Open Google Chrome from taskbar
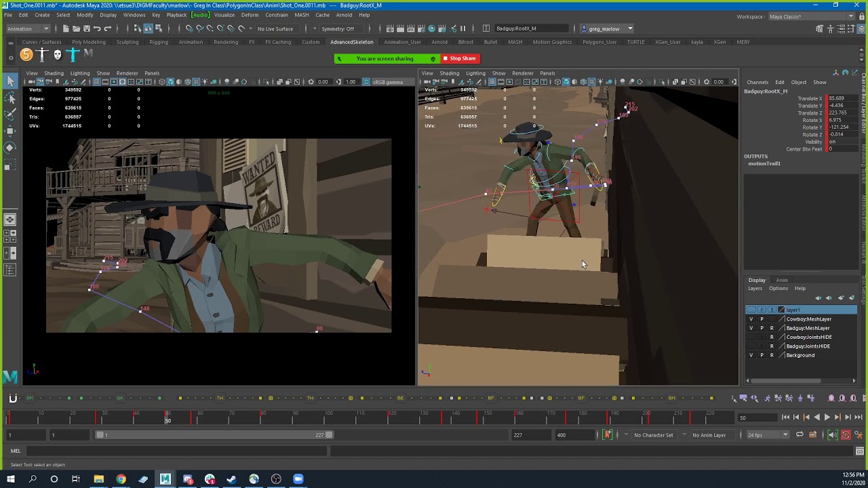Image resolution: width=868 pixels, height=488 pixels. click(x=121, y=480)
